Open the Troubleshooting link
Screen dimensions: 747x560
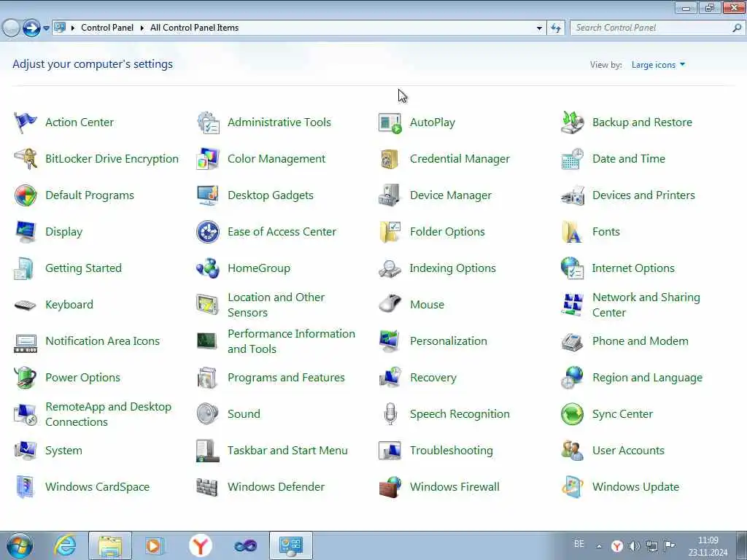click(x=451, y=451)
